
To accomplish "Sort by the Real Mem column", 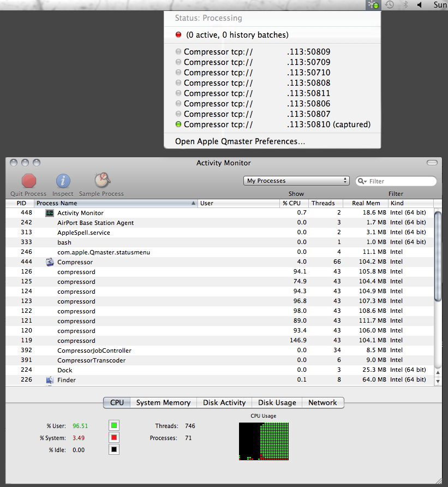I will pyautogui.click(x=366, y=203).
